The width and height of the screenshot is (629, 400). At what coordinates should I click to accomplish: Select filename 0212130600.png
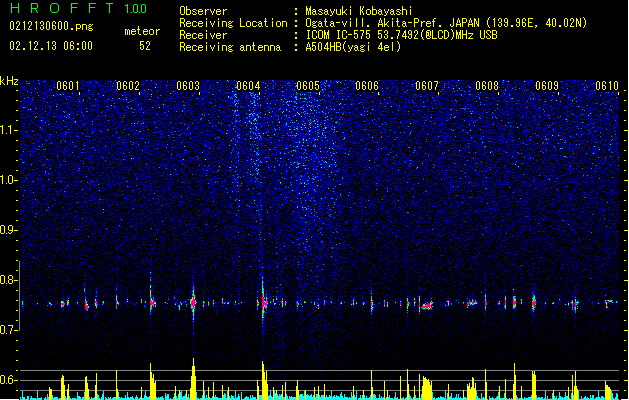click(51, 26)
